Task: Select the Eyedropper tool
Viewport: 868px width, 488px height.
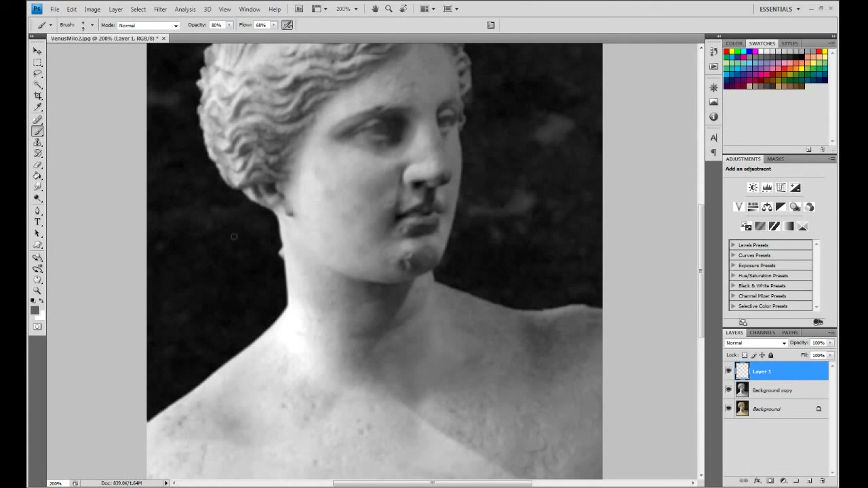Action: [37, 107]
